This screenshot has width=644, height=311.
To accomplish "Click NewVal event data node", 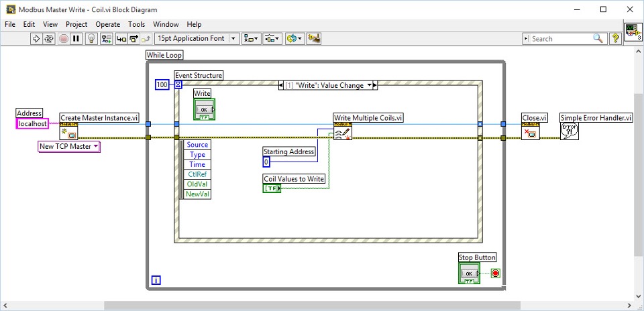I will click(197, 194).
